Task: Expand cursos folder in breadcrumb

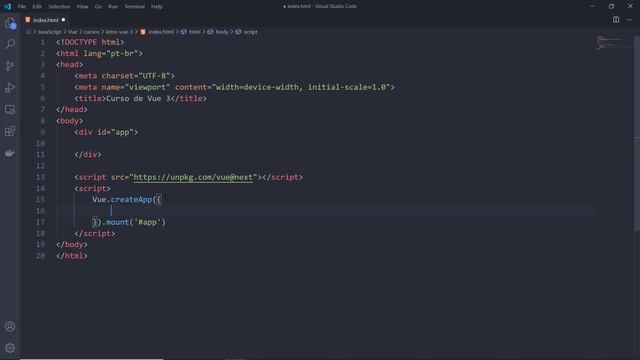Action: tap(91, 32)
